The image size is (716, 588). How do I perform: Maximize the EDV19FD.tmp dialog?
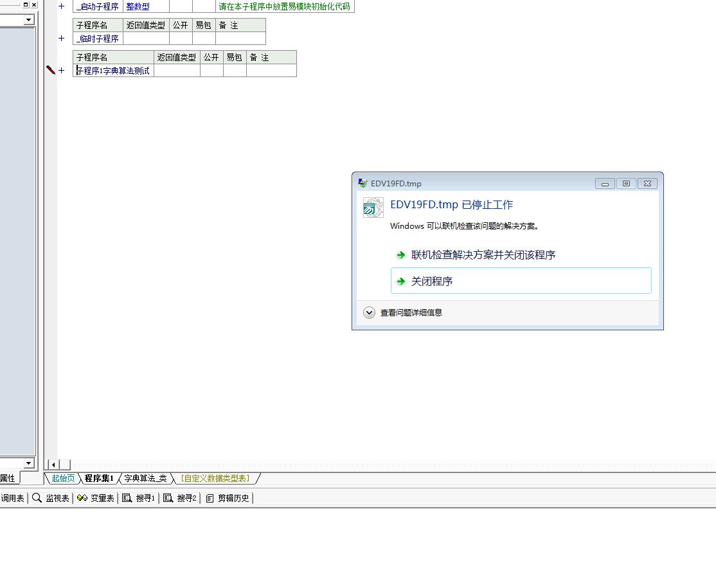(x=626, y=184)
